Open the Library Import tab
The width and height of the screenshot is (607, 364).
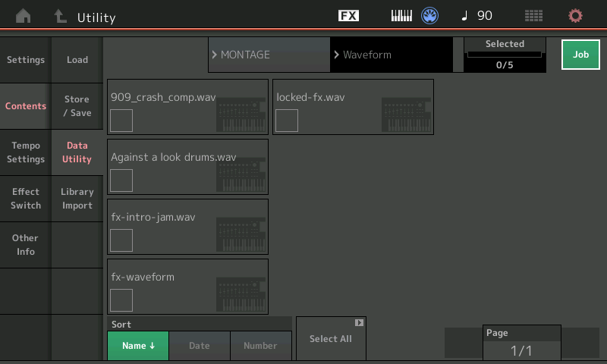(77, 199)
